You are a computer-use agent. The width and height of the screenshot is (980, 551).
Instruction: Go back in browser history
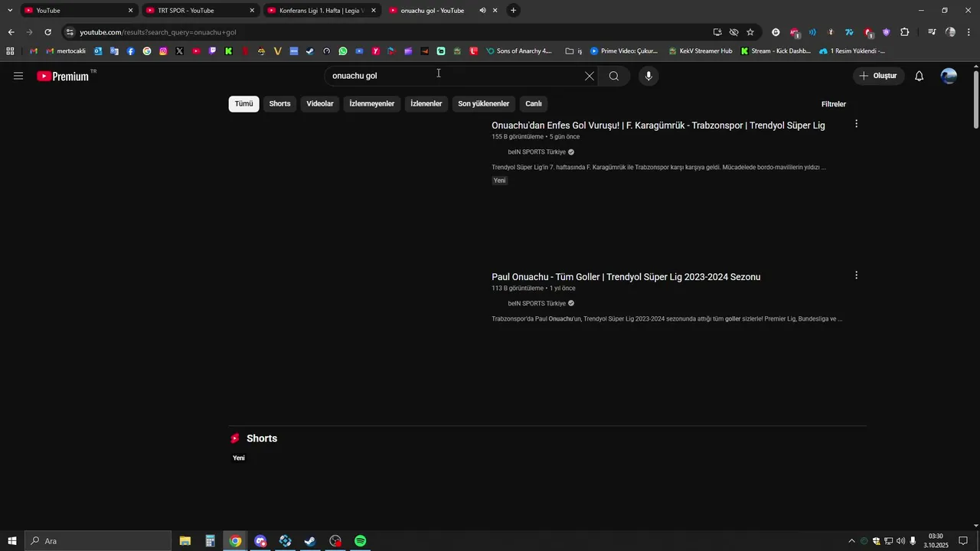pos(11,32)
